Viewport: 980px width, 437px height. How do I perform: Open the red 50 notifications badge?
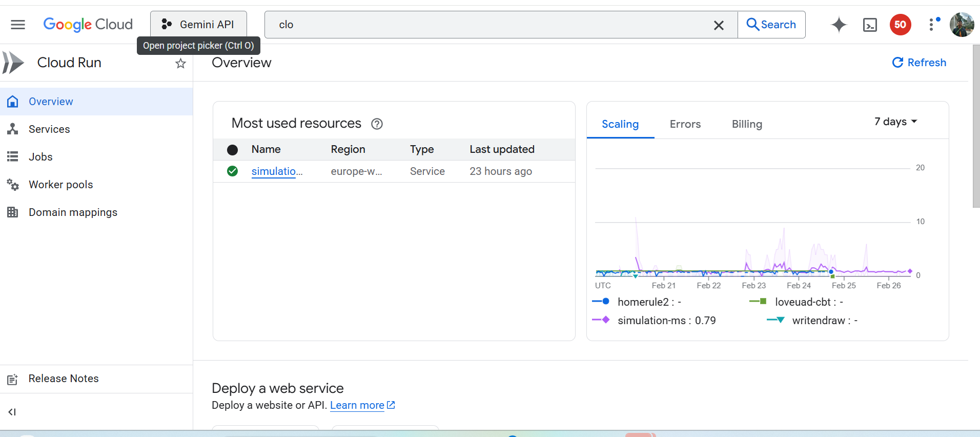coord(900,25)
